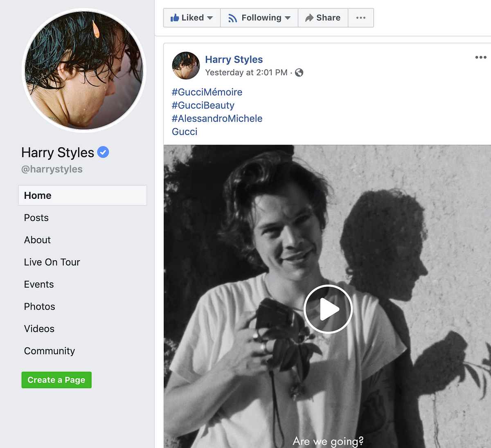The image size is (491, 448).
Task: Open the Videos section
Action: pos(39,329)
